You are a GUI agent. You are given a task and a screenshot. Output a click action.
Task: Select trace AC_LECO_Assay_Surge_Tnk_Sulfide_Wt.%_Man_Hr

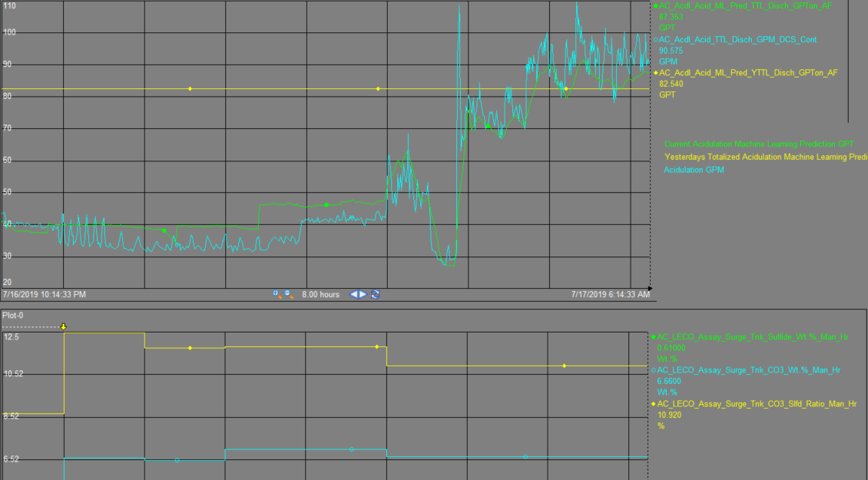click(753, 336)
